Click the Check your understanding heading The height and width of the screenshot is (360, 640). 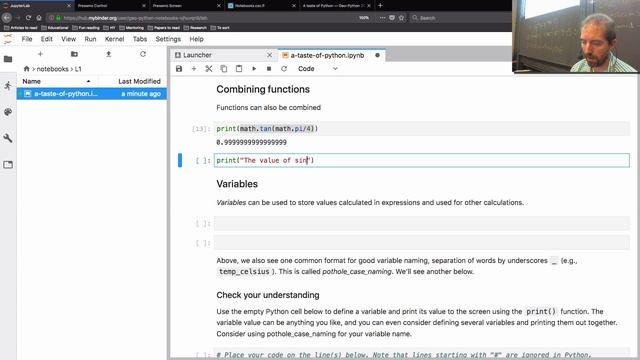pos(268,295)
